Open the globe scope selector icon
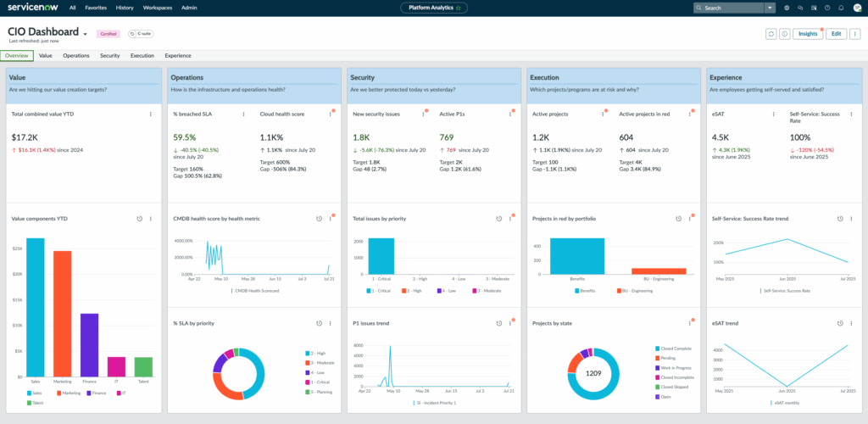 (x=787, y=8)
